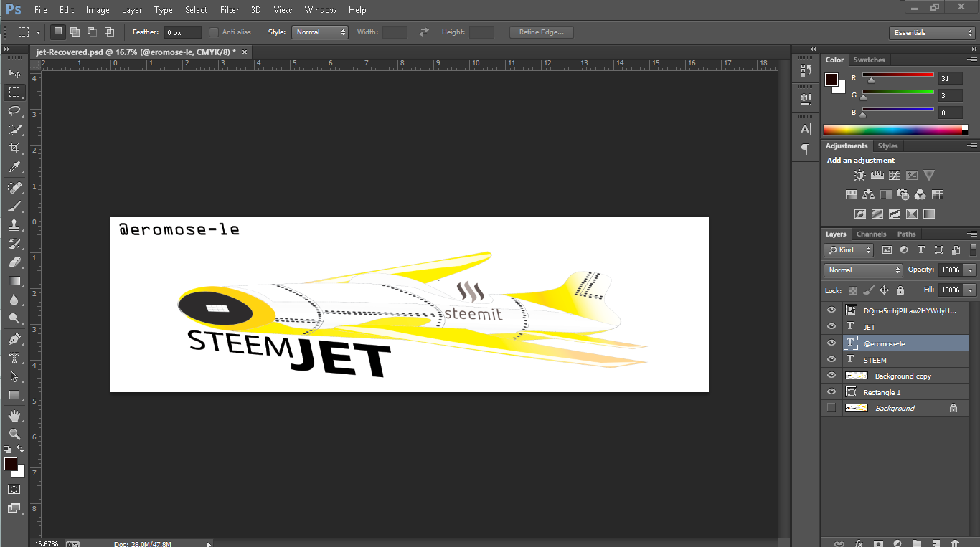Screen dimensions: 980x547
Task: Select the Spot Healing Brush tool
Action: point(14,187)
